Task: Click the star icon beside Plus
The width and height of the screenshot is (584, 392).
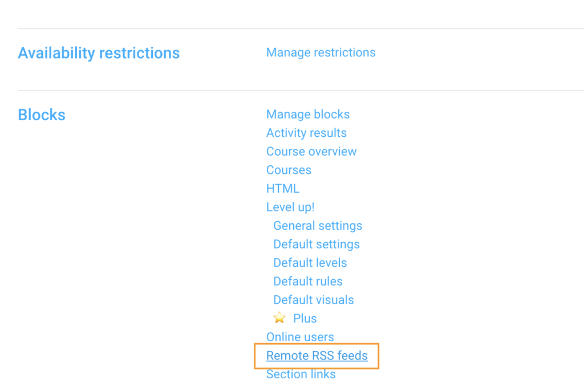Action: 279,318
